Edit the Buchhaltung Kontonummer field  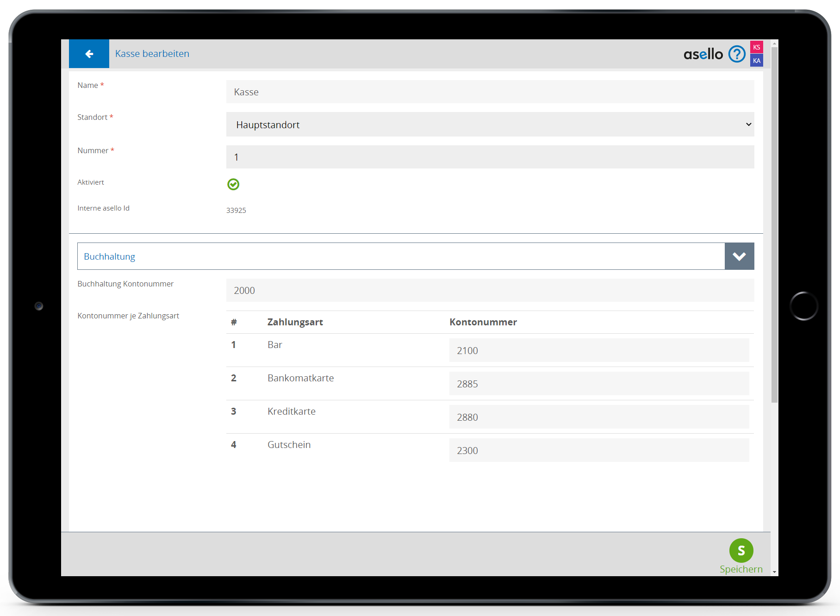[490, 290]
